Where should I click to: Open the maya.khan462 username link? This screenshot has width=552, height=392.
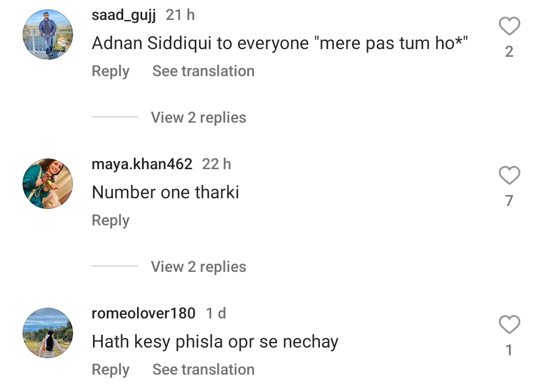click(x=142, y=164)
